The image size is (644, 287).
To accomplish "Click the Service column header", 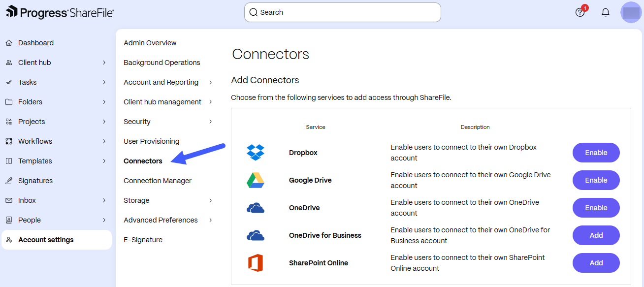I will pyautogui.click(x=316, y=127).
